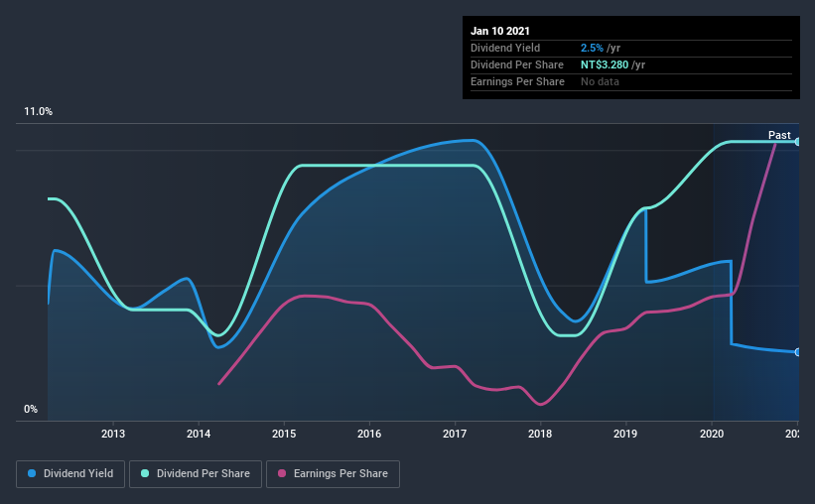Toggle the Earnings Per Share legend button

click(334, 474)
